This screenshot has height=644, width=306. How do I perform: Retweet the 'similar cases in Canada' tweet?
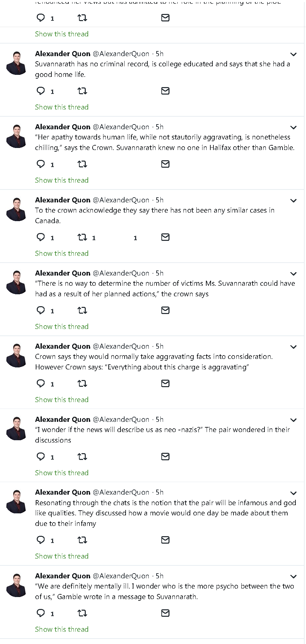click(x=82, y=237)
